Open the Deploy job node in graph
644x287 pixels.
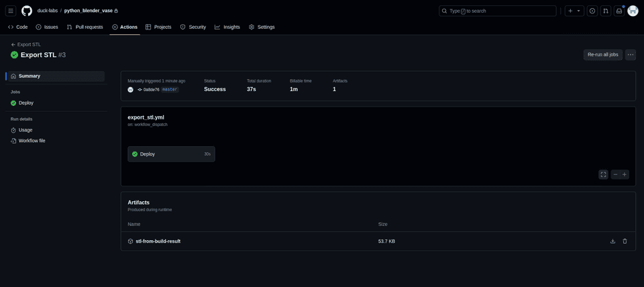pos(171,154)
